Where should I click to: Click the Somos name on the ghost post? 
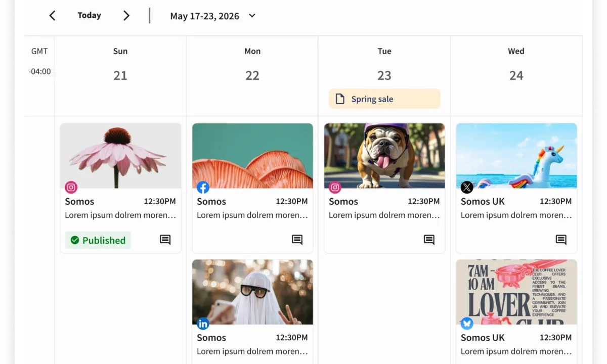211,338
